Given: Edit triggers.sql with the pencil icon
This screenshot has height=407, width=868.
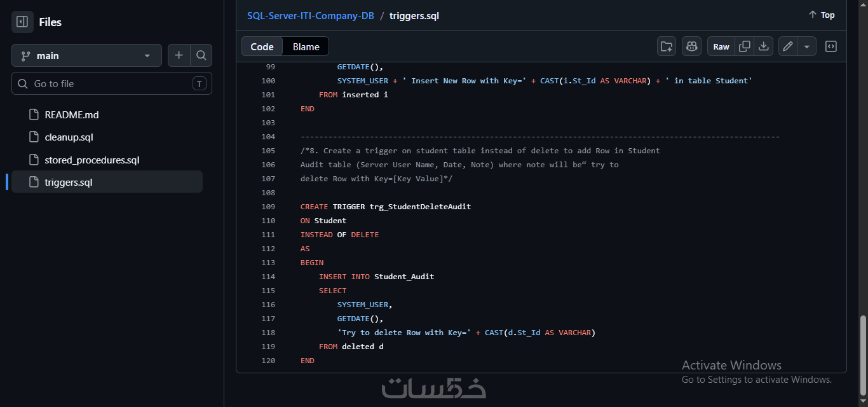Looking at the screenshot, I should tap(788, 46).
